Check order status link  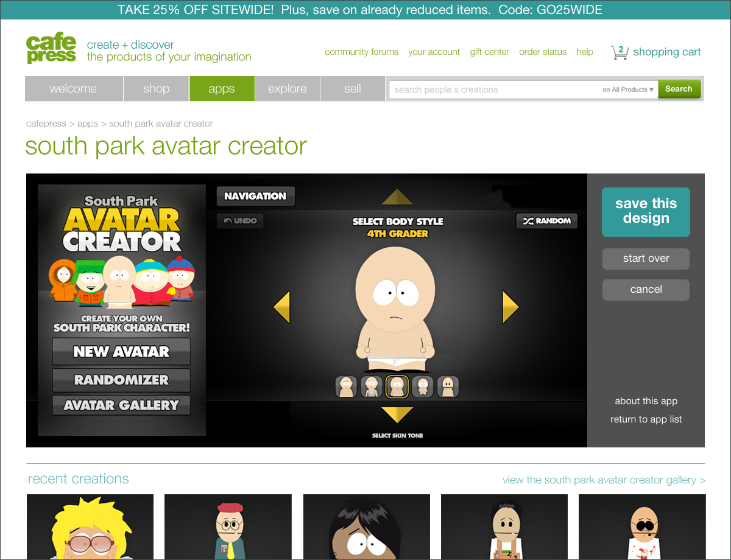click(x=543, y=52)
